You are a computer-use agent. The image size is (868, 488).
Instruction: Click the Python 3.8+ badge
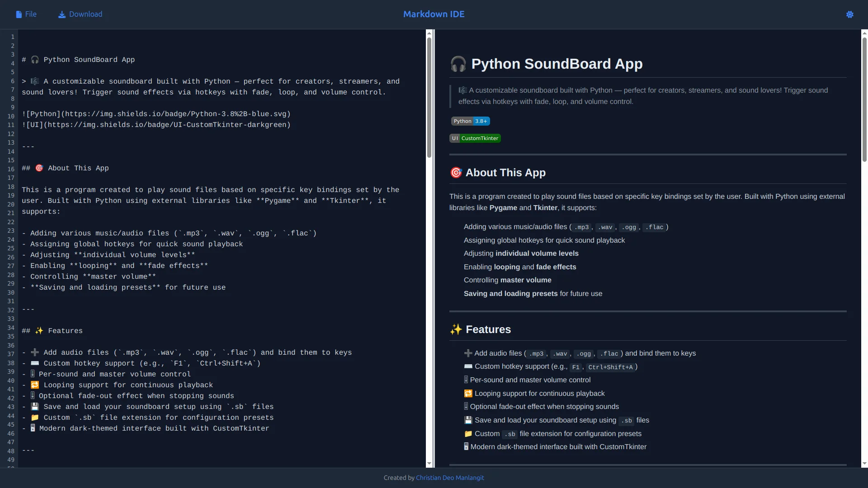471,121
